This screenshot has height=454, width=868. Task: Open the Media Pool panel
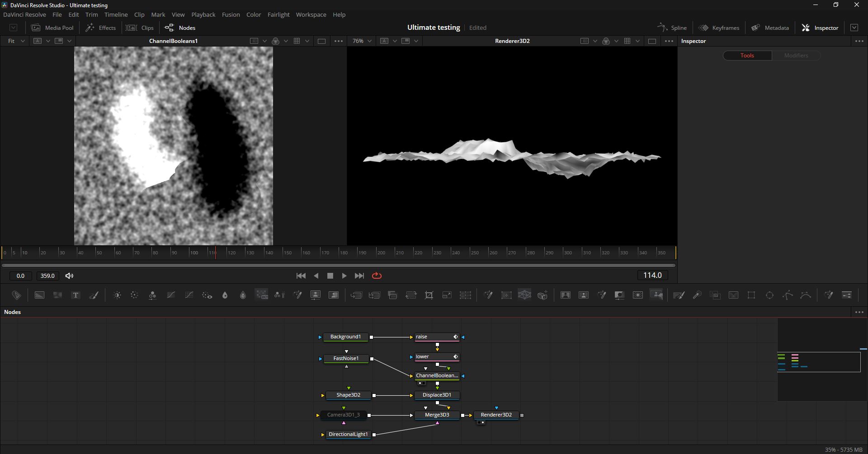click(x=52, y=28)
